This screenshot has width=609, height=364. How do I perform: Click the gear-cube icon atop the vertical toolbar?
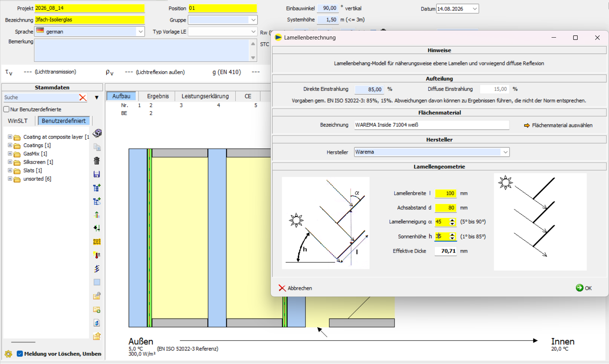tap(97, 133)
